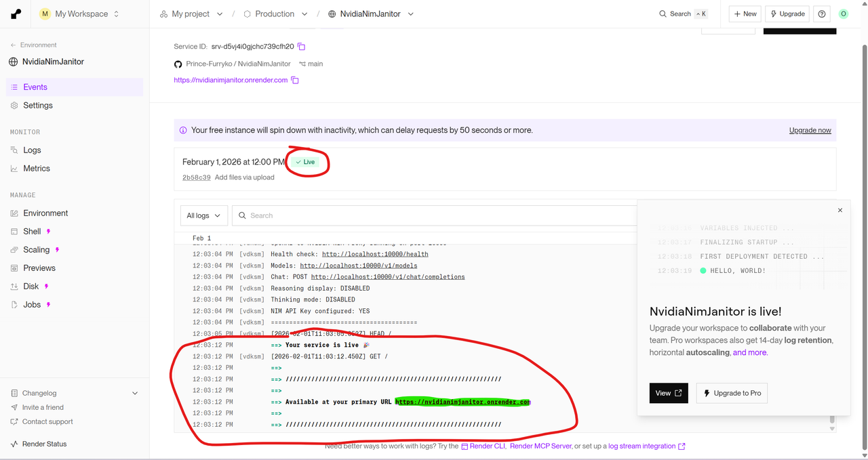This screenshot has width=868, height=460.
Task: Open Previews in the sidebar
Action: 75,268
